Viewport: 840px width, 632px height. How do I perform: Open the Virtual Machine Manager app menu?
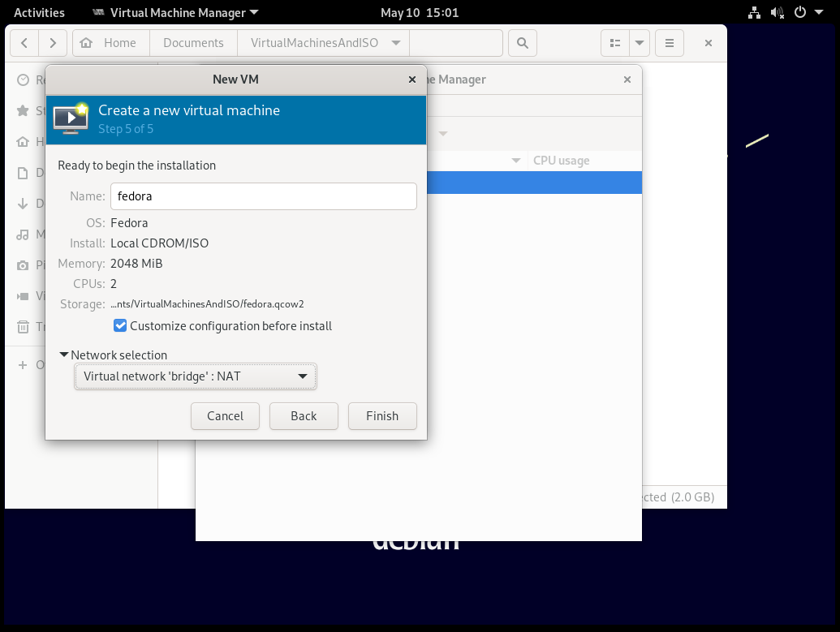[176, 12]
